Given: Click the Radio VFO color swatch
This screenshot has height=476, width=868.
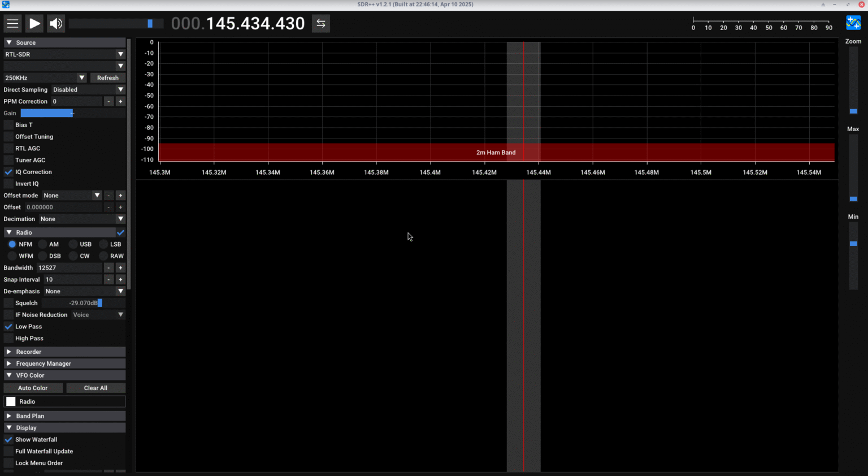Looking at the screenshot, I should (x=10, y=401).
